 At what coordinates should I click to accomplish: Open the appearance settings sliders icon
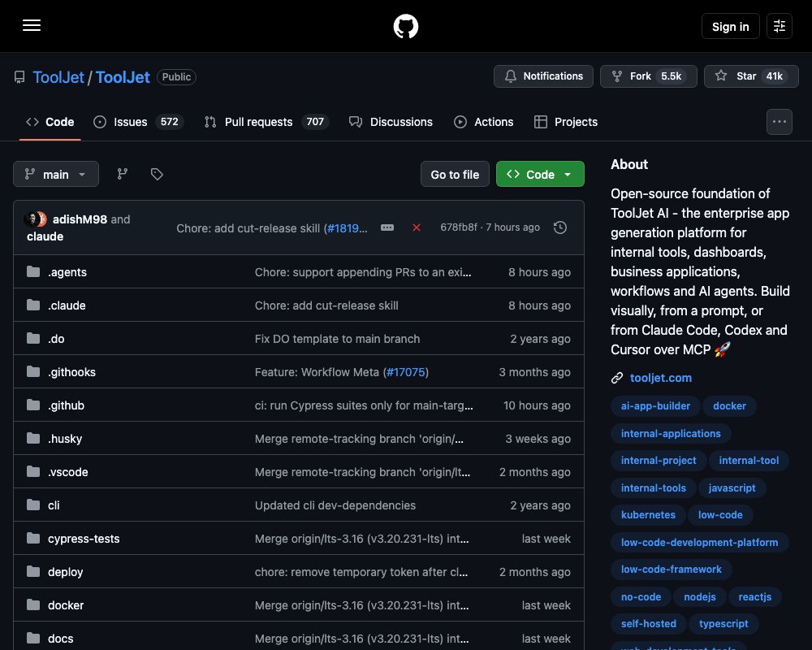click(x=779, y=26)
